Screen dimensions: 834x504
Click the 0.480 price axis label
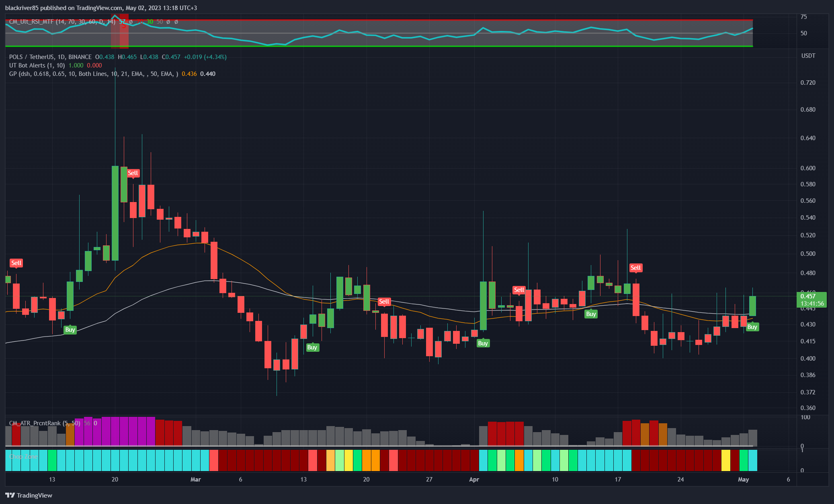coord(808,273)
